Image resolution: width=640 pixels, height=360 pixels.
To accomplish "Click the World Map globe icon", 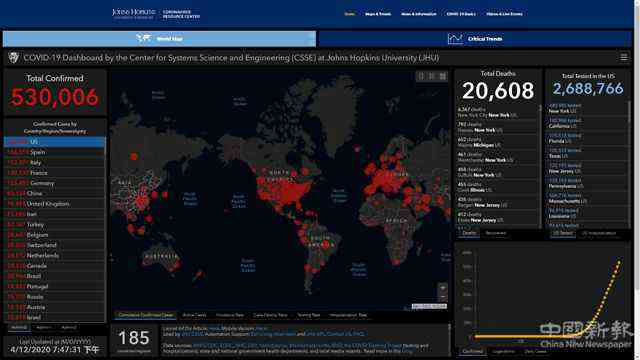I will [143, 38].
